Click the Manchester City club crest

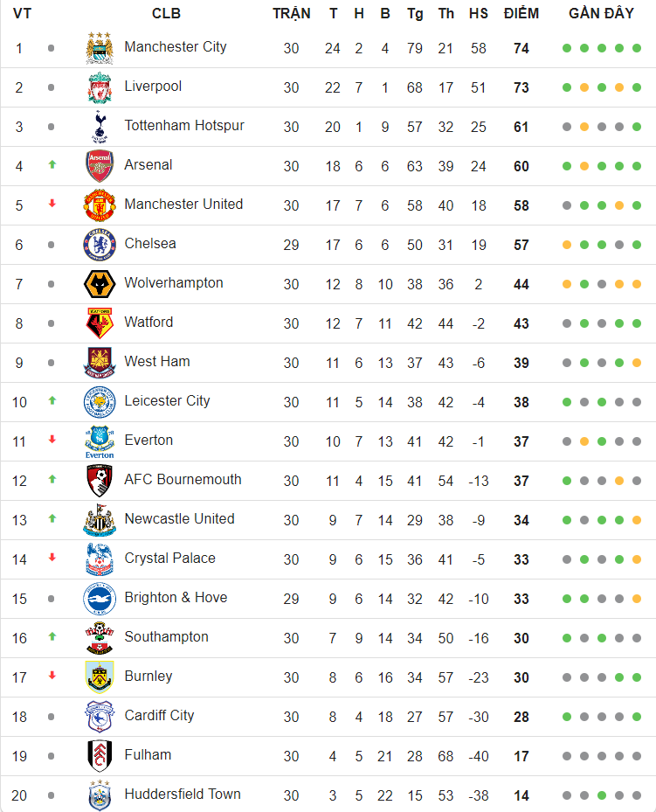coord(100,48)
